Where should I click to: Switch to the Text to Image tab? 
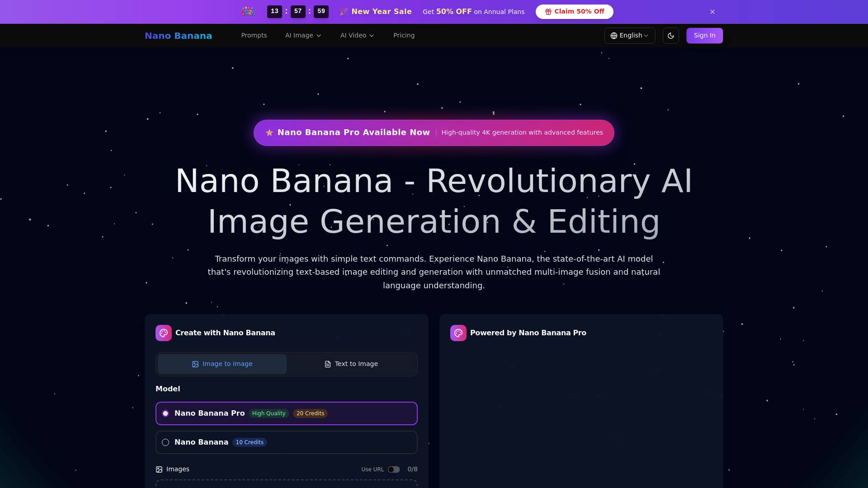click(351, 364)
